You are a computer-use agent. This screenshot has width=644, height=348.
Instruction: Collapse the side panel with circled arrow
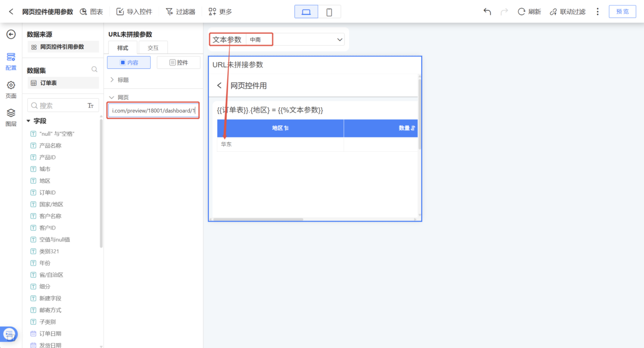pyautogui.click(x=11, y=34)
